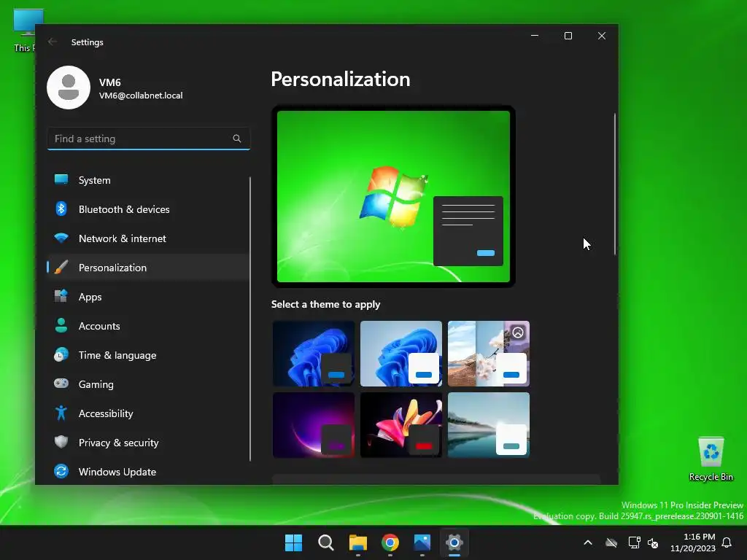Screen dimensions: 747x560
Task: Open Accessibility settings
Action: (x=148, y=413)
